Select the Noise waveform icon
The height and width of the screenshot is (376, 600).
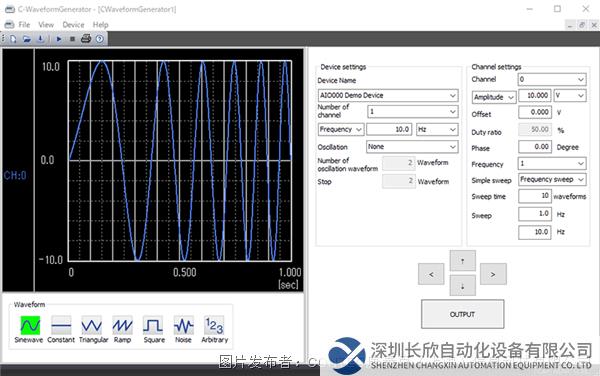click(x=184, y=326)
